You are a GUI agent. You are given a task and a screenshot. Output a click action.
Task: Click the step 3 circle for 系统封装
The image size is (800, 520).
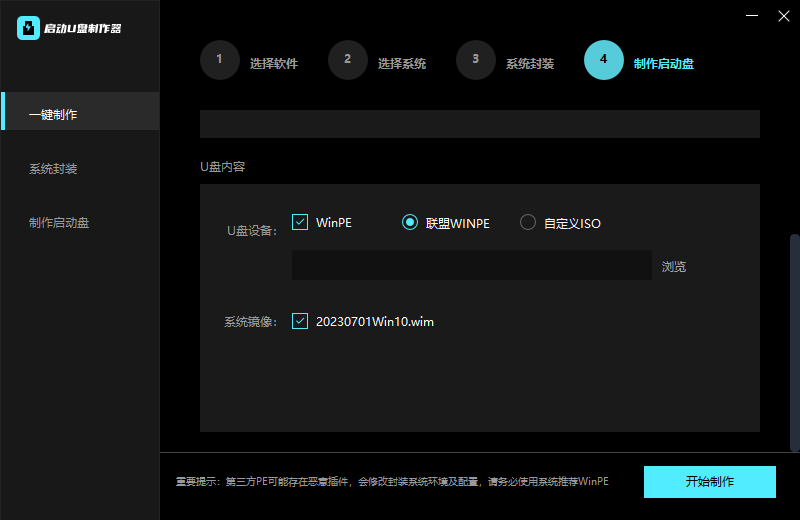tap(475, 59)
